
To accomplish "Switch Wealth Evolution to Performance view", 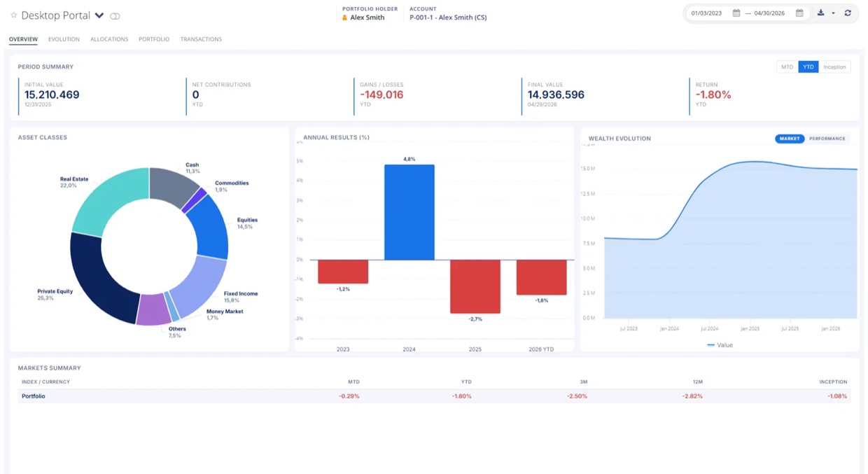I will 827,139.
